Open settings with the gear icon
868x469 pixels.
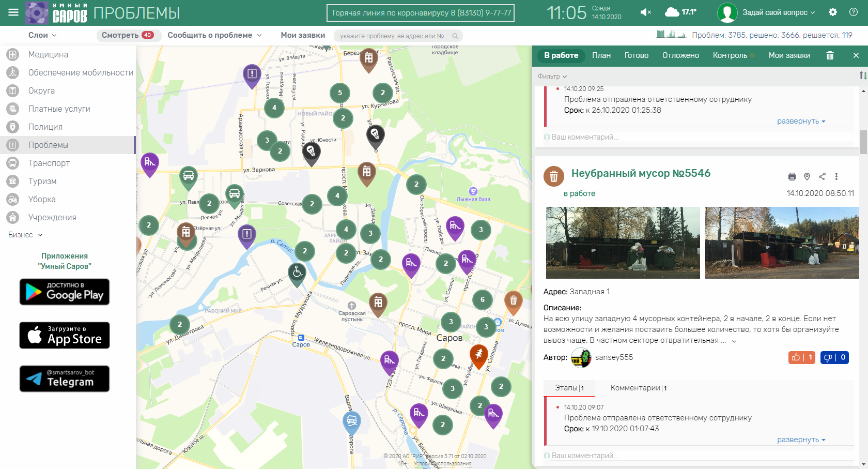832,12
